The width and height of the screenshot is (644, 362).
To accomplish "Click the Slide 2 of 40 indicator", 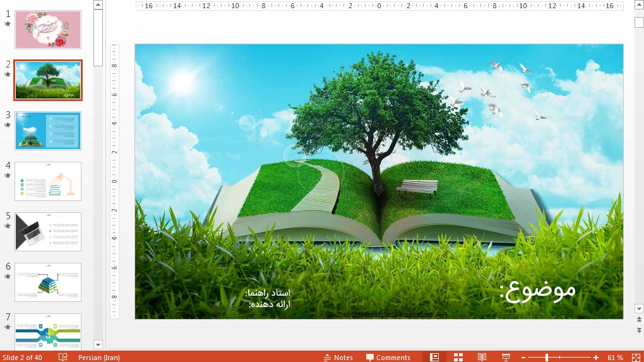I will (x=22, y=358).
